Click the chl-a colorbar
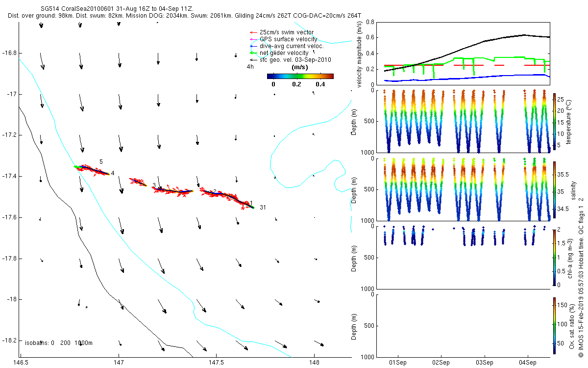The height and width of the screenshot is (368, 588). tap(554, 257)
